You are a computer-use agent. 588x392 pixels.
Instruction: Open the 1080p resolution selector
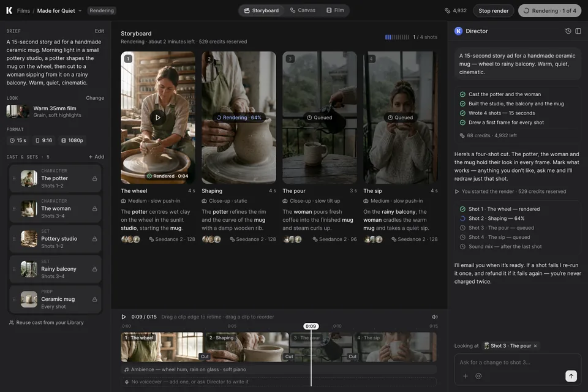coord(72,140)
